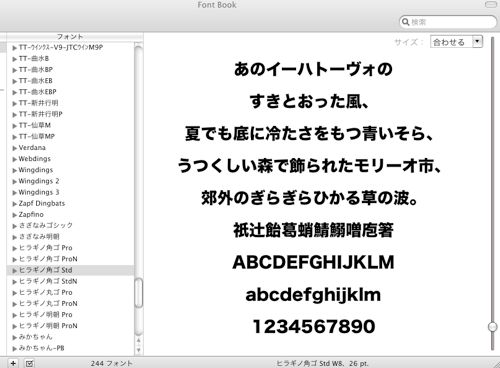500x368 pixels.
Task: Select the ヒラギノ角ゴ StdN font row
Action: click(70, 281)
